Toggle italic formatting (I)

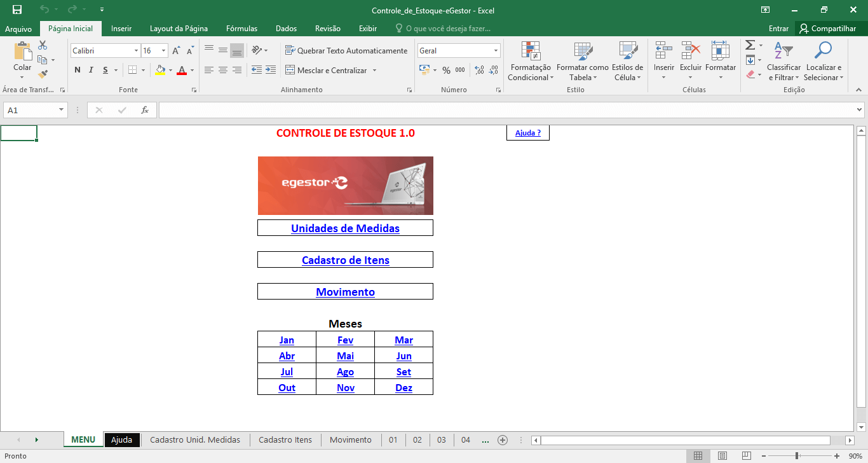tap(92, 70)
